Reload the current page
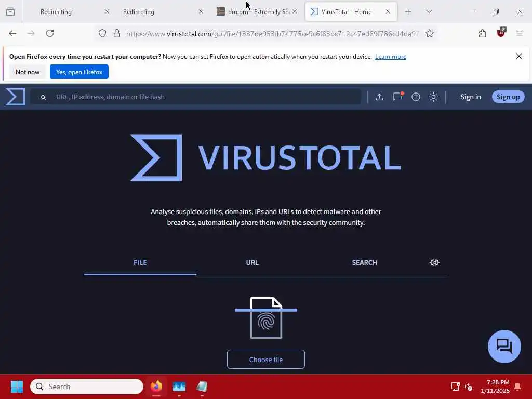 [50, 33]
